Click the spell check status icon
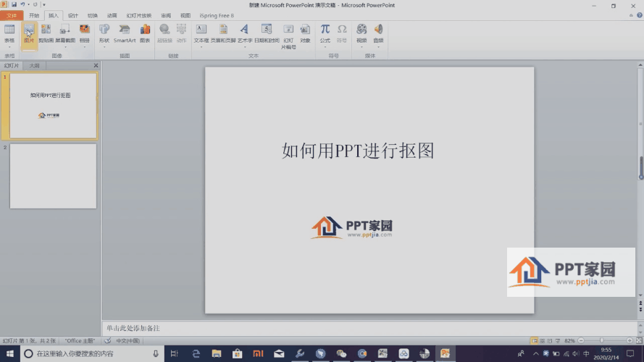Screen dimensions: 644x362 click(x=108, y=341)
